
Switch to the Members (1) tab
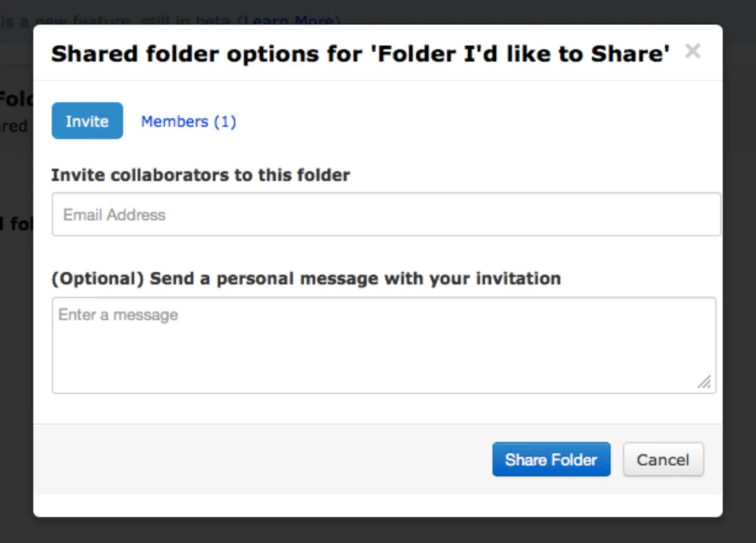pyautogui.click(x=188, y=122)
